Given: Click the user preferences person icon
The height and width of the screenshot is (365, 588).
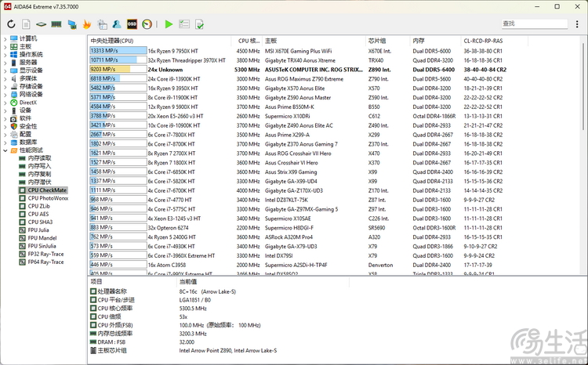Looking at the screenshot, I should click(117, 24).
